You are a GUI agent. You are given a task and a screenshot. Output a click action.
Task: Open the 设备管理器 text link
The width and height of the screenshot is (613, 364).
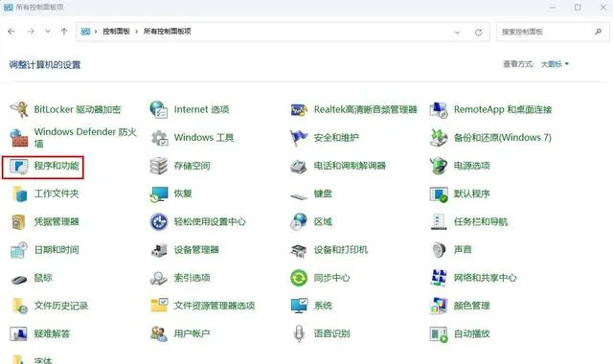196,250
